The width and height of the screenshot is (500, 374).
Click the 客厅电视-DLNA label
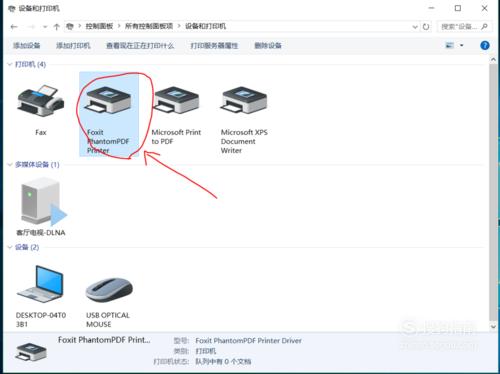[41, 233]
